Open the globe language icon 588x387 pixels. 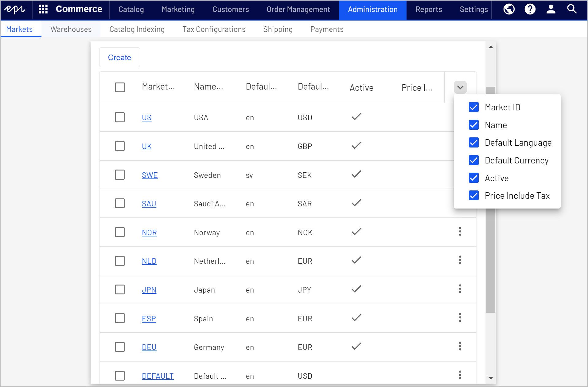[x=509, y=9]
